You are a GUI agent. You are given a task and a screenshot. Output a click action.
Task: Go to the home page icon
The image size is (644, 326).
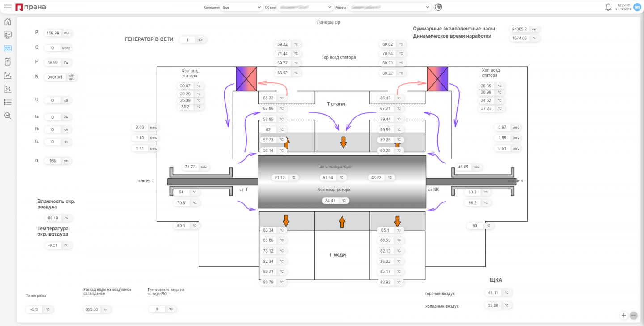point(8,22)
